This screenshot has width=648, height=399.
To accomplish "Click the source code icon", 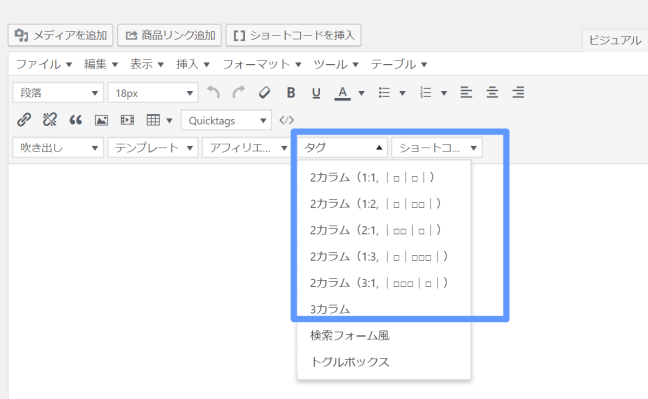I will click(286, 120).
